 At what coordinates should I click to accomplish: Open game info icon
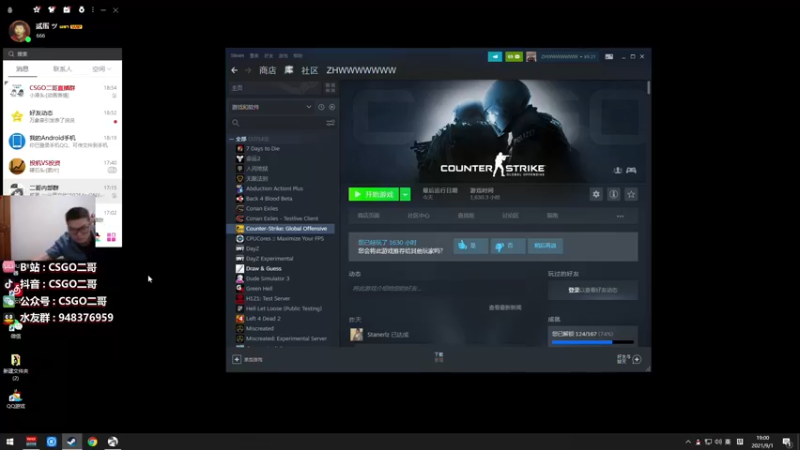pyautogui.click(x=614, y=194)
